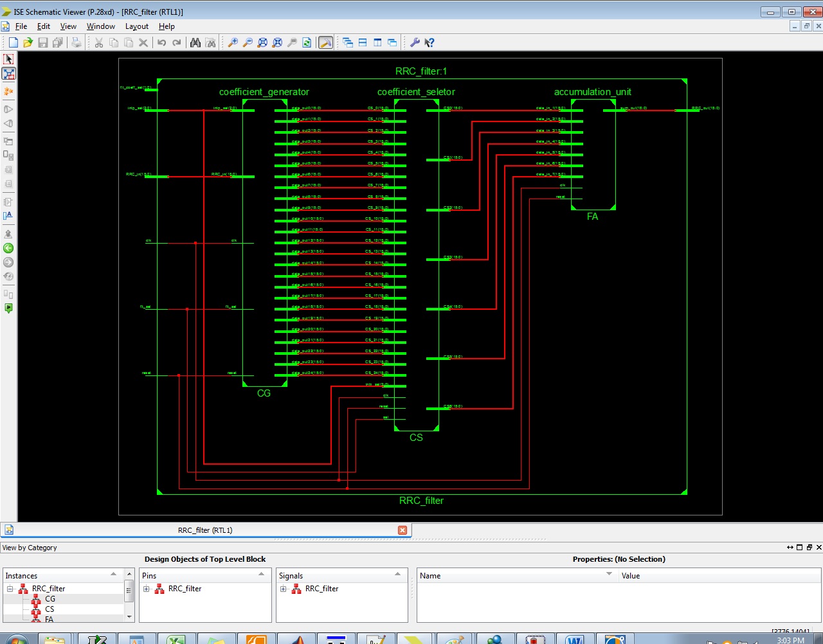Sort by the Signals column header
823x644 pixels.
[x=341, y=575]
